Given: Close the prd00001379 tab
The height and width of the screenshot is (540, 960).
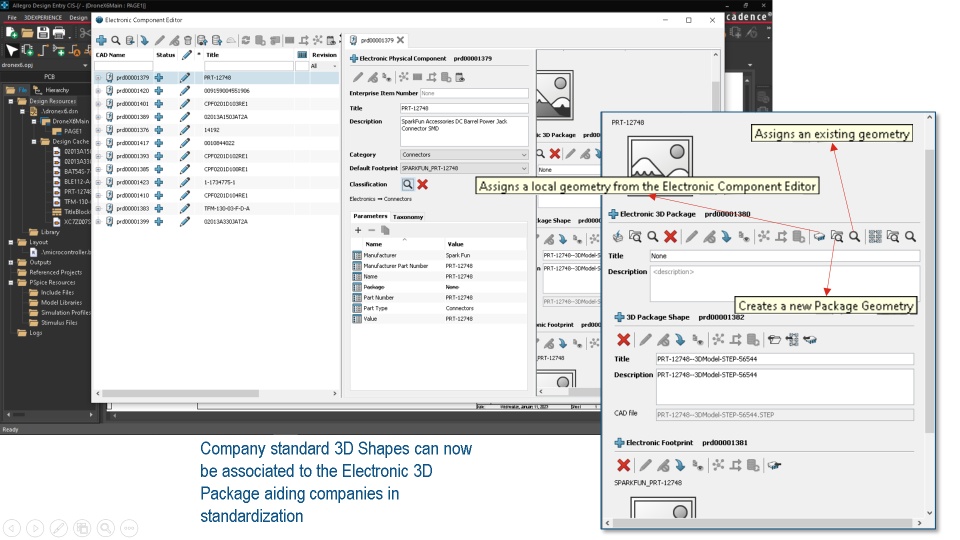Looking at the screenshot, I should [x=400, y=40].
